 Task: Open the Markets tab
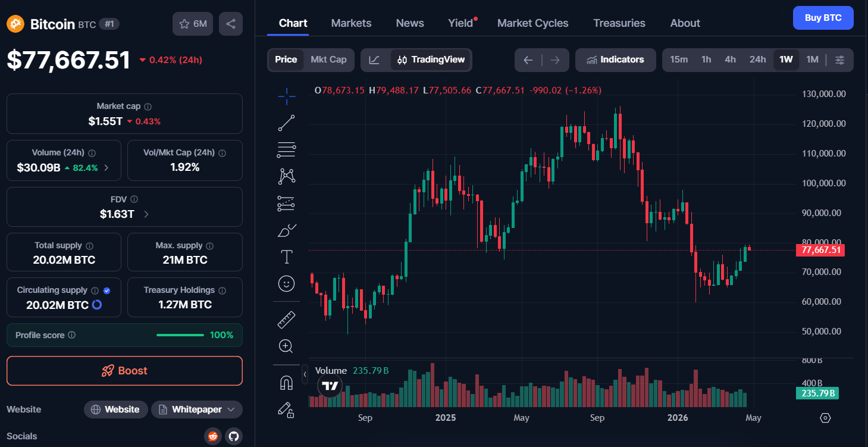pos(352,23)
